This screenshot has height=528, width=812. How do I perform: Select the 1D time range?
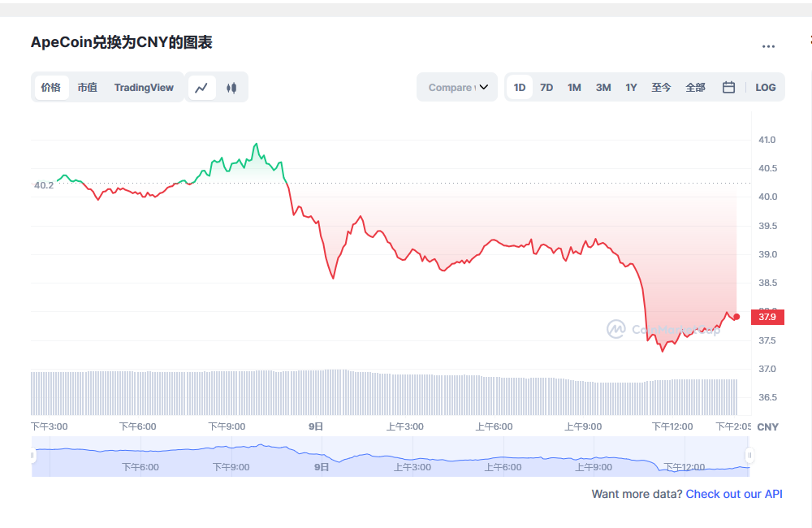520,87
